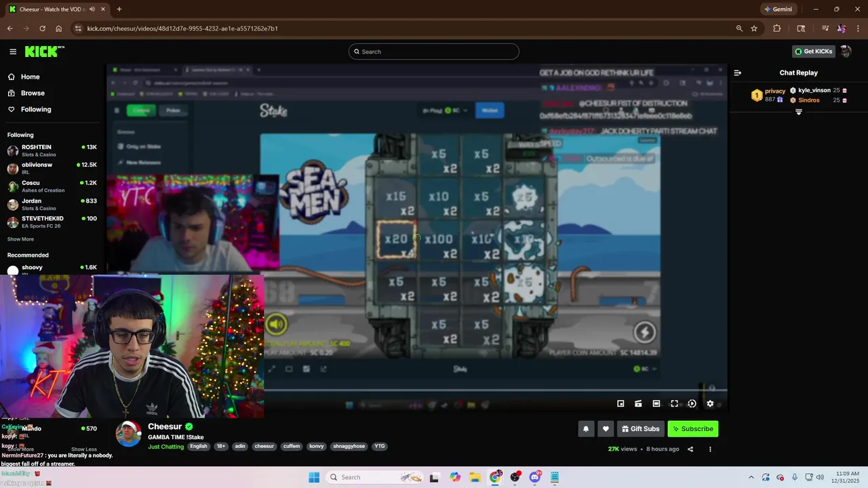Open Cheesur channel avatar
Viewport: 868px width, 488px height.
pos(128,434)
